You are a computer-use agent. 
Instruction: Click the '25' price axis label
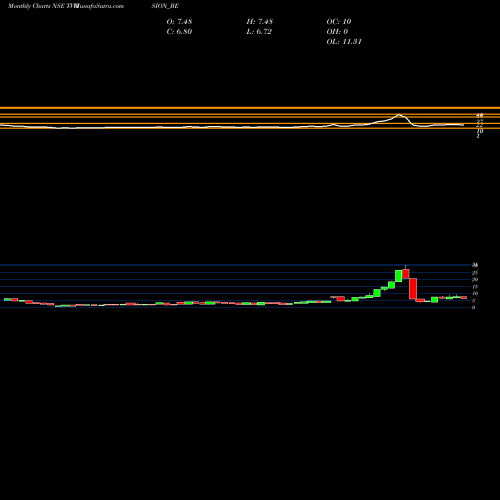[x=475, y=273]
